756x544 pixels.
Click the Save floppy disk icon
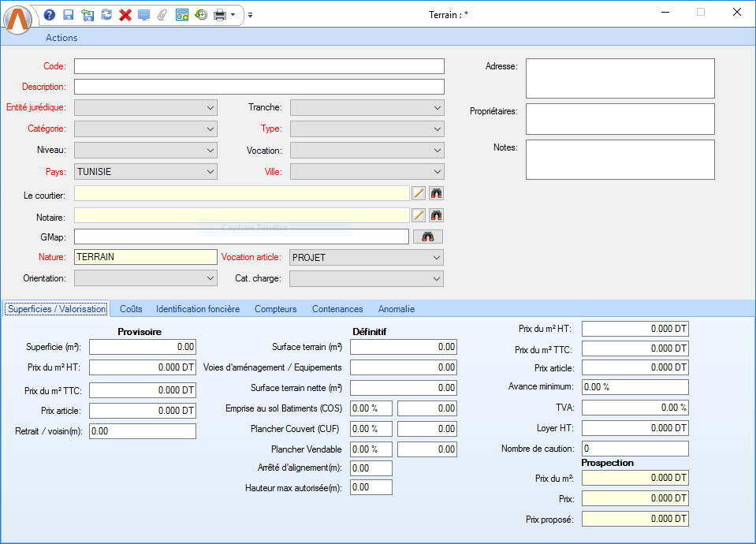point(69,15)
